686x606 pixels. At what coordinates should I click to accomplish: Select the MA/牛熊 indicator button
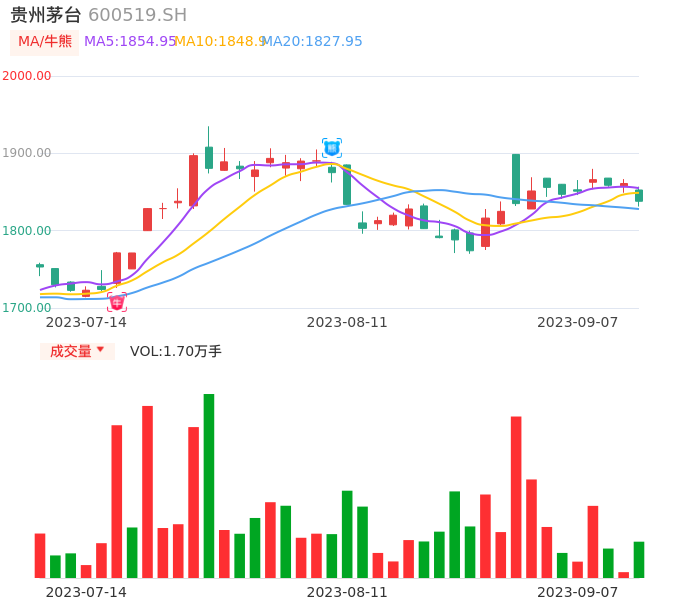45,42
